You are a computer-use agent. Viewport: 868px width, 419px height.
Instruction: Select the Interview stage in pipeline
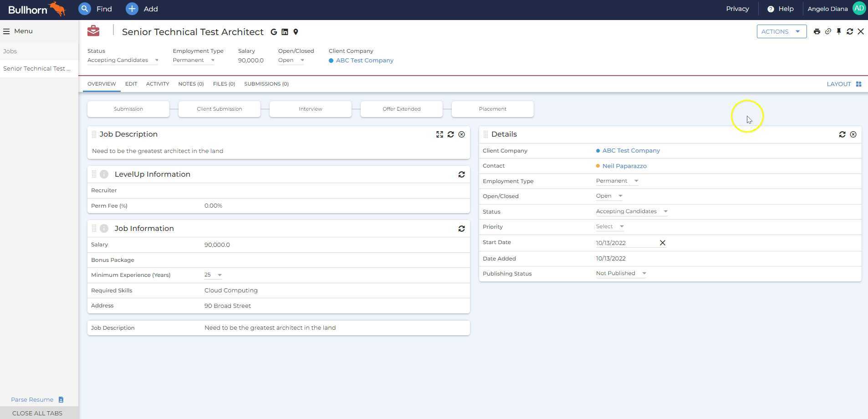click(310, 109)
